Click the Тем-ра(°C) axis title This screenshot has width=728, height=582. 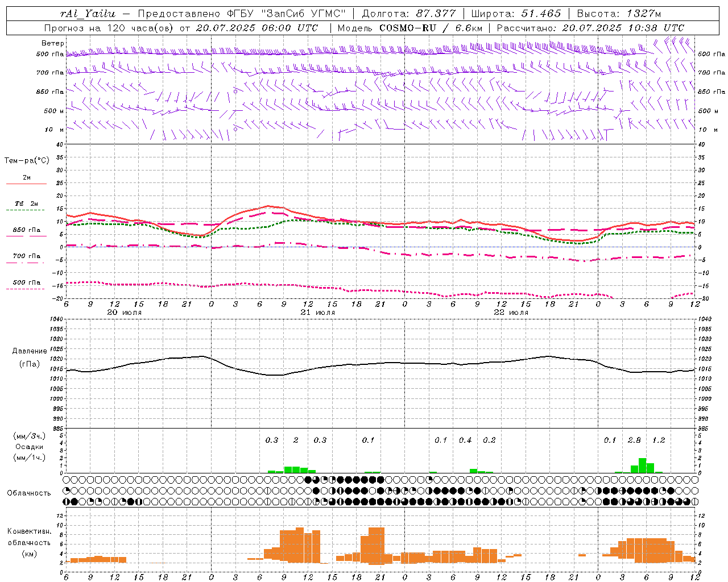point(27,161)
